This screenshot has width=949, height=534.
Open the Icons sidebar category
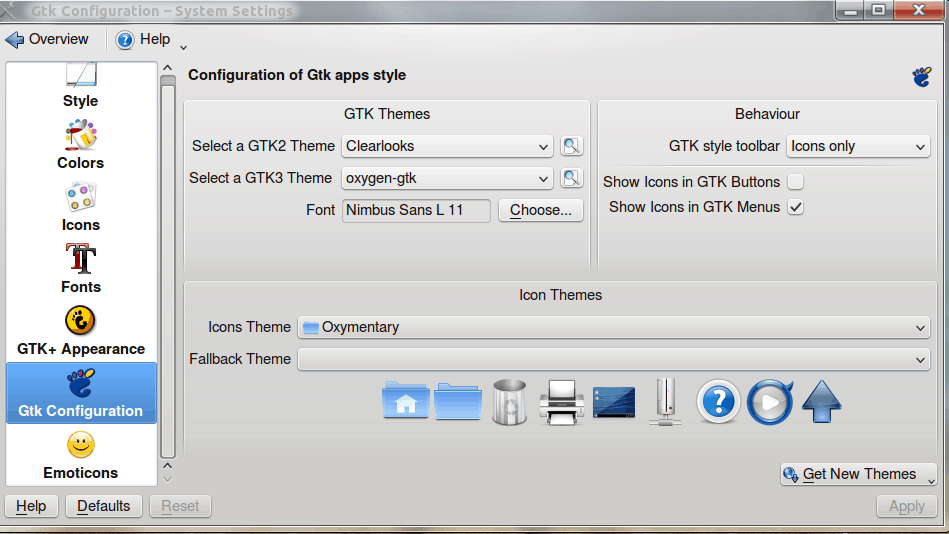click(x=80, y=207)
